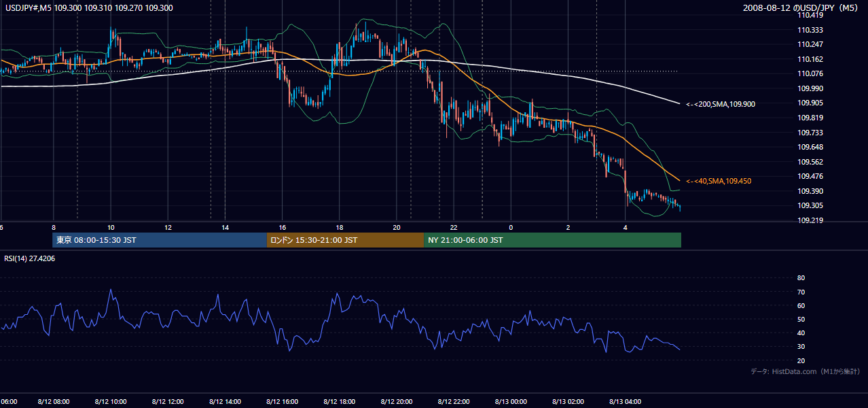Click the 8/12 22:00 time axis label
The height and width of the screenshot is (408, 868).
pyautogui.click(x=454, y=402)
